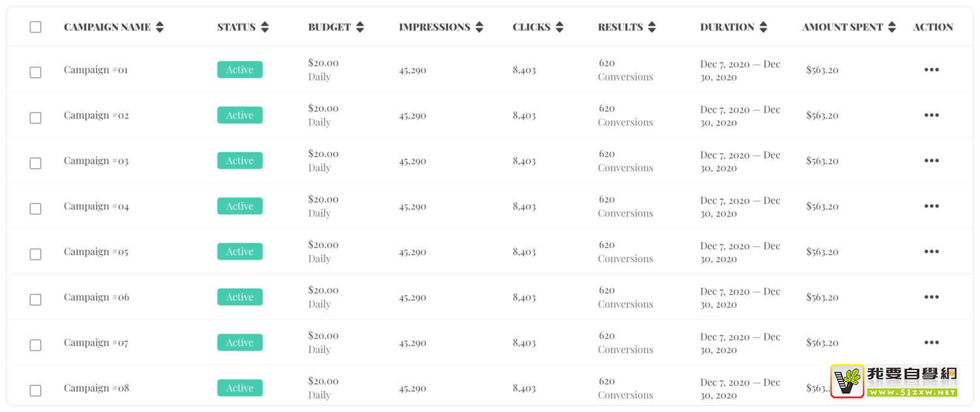Screen dimensions: 980x412
Task: Open the action menu for Campaign #01
Action: pos(932,70)
